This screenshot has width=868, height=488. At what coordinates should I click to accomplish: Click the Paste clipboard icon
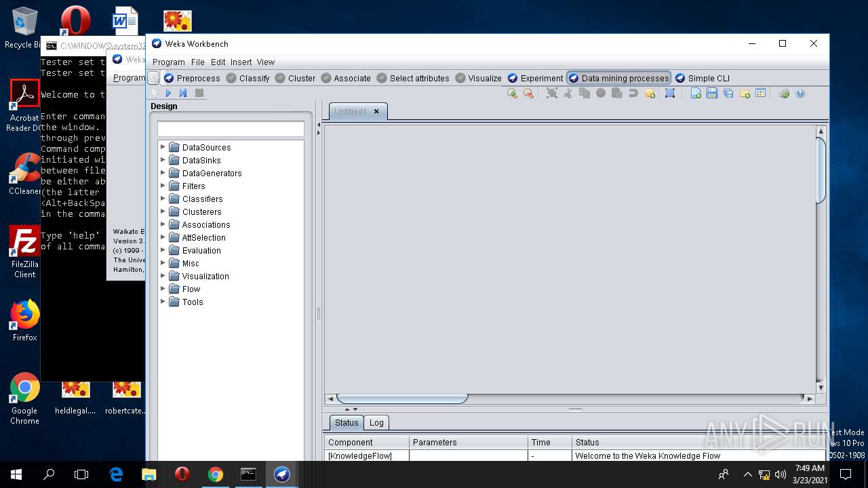tap(617, 94)
